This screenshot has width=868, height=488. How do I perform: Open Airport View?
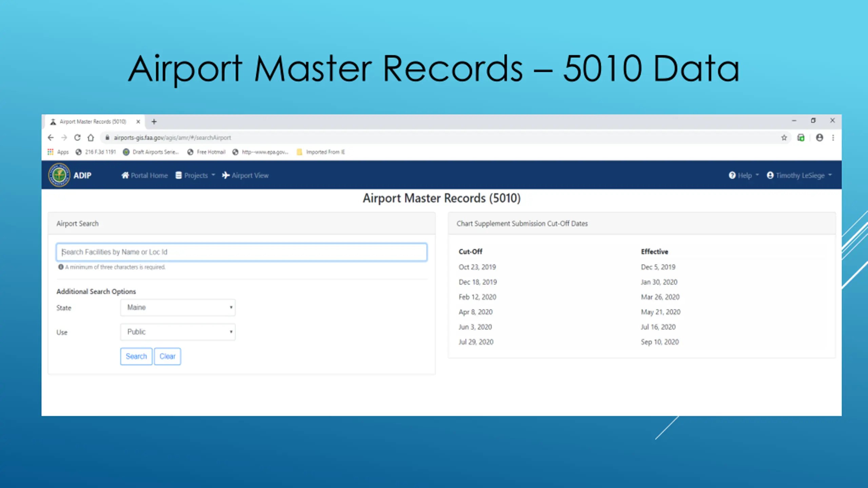[245, 176]
